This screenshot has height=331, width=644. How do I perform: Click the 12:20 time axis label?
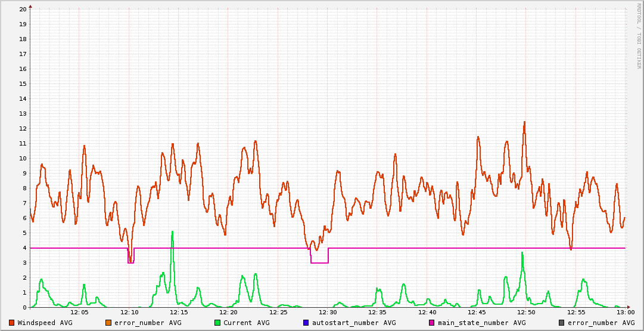pyautogui.click(x=228, y=313)
